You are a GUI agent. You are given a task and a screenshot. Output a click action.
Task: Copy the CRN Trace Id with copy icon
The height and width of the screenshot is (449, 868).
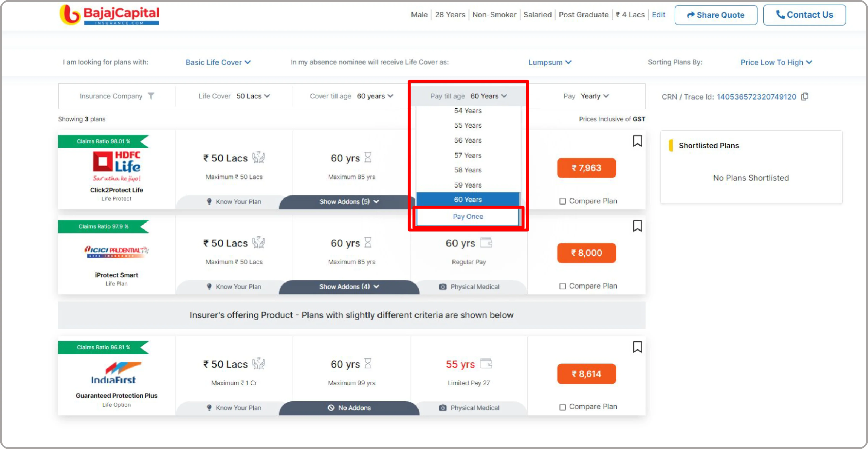[x=805, y=97]
